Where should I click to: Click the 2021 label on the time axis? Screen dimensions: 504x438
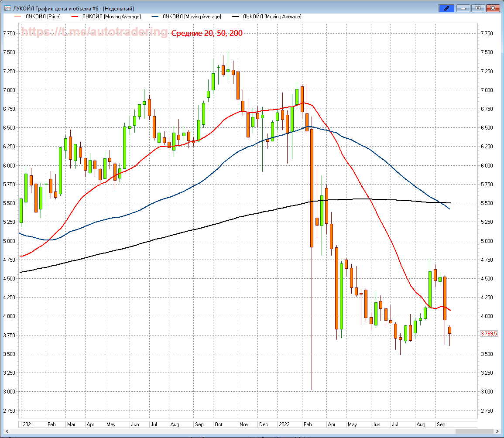click(27, 424)
